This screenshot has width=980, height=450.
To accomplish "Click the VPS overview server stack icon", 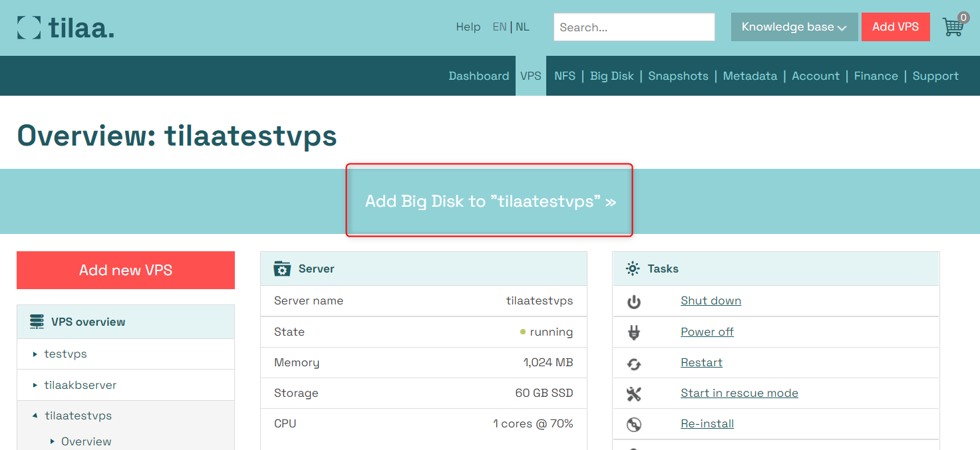I will point(37,322).
